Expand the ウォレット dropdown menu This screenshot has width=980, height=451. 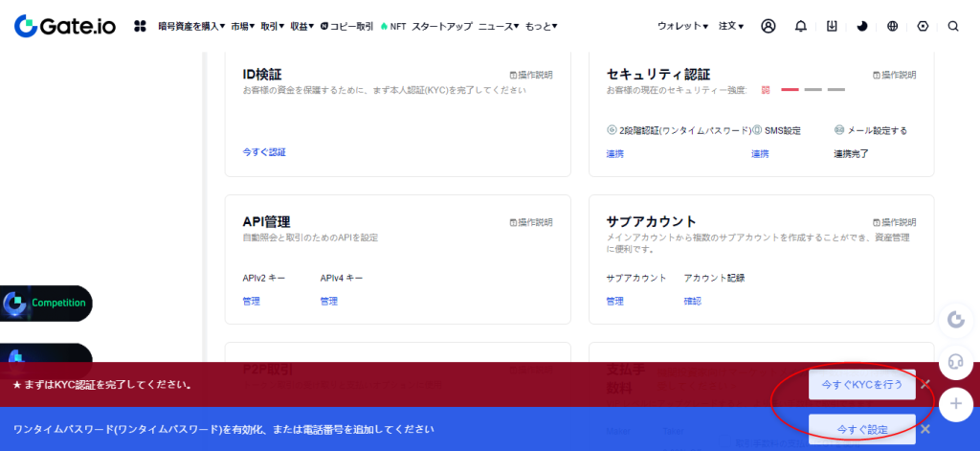(x=682, y=26)
